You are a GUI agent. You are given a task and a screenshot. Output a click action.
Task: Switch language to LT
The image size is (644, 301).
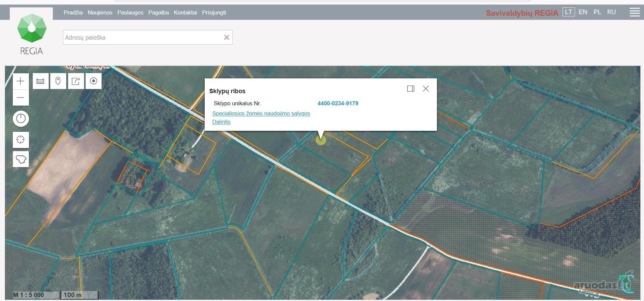[569, 12]
